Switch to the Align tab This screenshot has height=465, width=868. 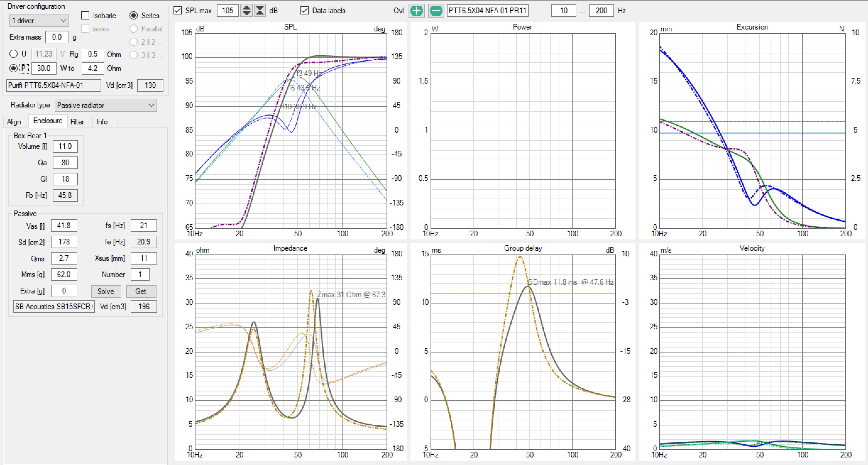click(14, 122)
